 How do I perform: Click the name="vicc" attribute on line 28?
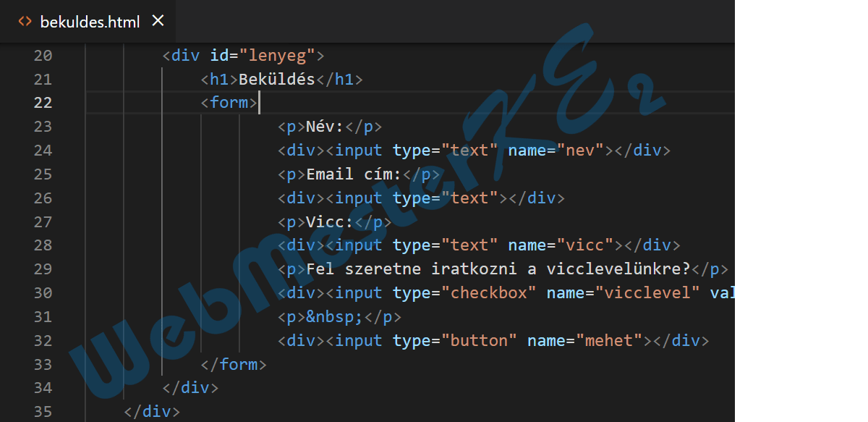coord(561,245)
